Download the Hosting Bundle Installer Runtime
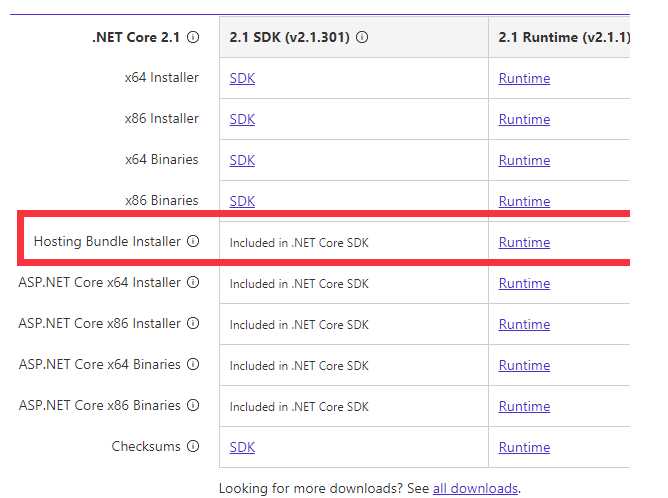668x498 pixels. 524,242
